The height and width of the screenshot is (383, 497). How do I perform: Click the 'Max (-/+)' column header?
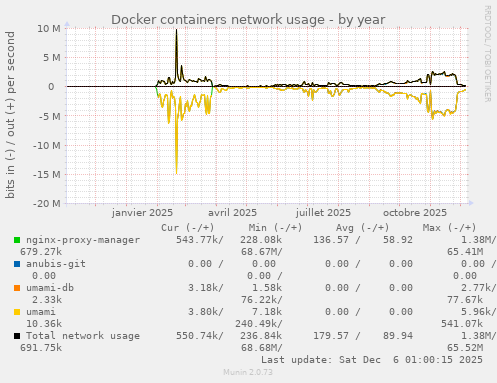click(449, 228)
